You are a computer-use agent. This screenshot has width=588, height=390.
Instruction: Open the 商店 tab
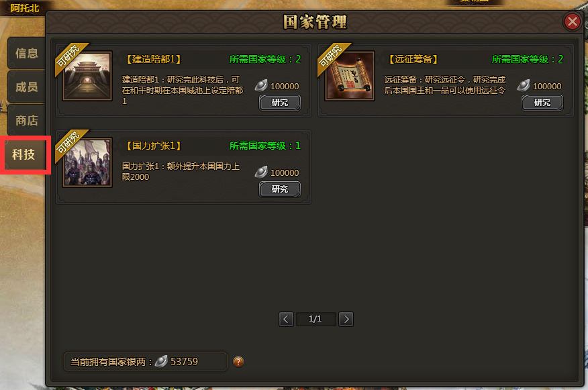coord(27,120)
